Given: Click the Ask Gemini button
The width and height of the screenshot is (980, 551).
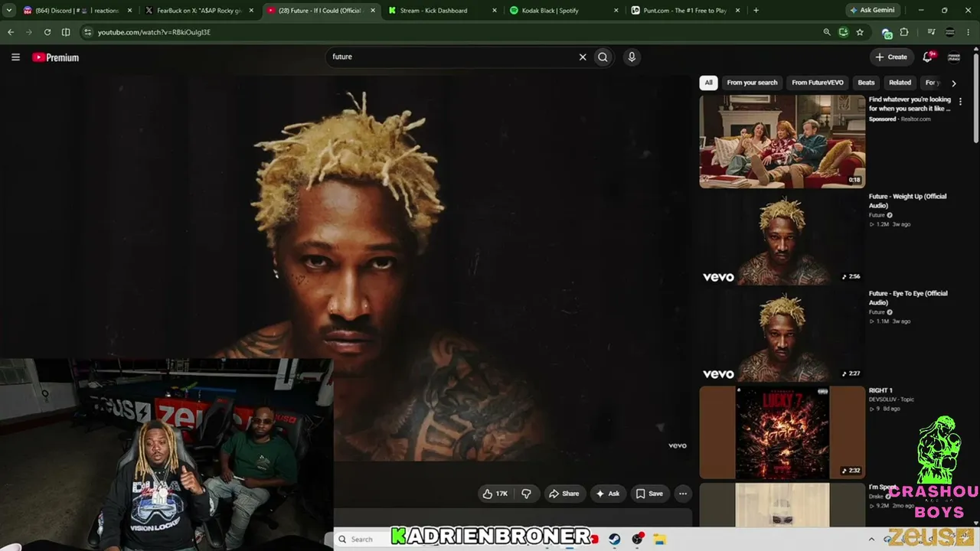Looking at the screenshot, I should click(x=872, y=11).
